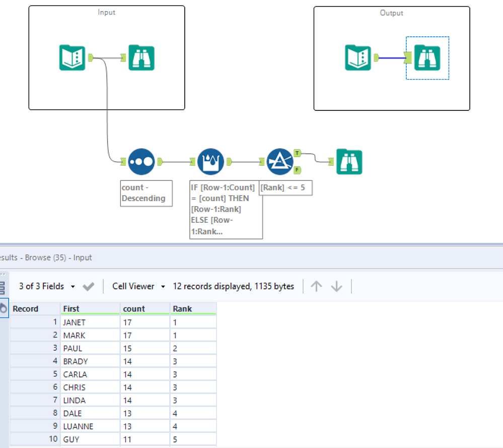Click the BRADY cell

pyautogui.click(x=90, y=361)
